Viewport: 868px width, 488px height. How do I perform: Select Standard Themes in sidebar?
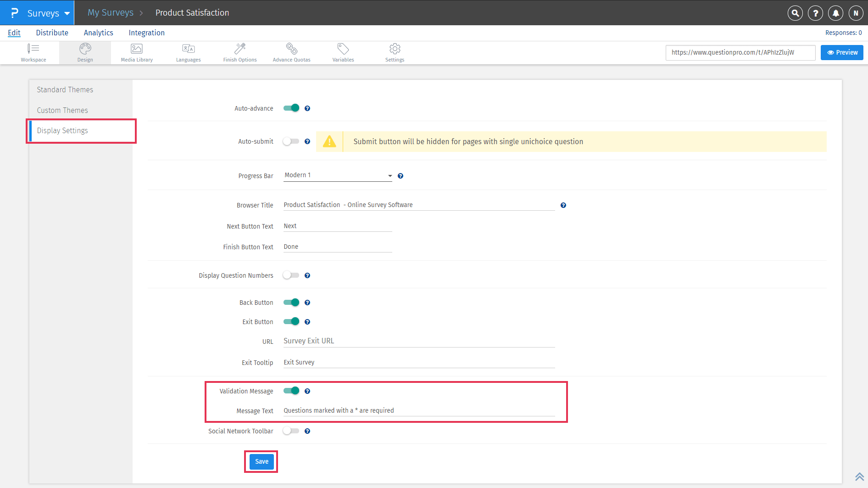65,90
